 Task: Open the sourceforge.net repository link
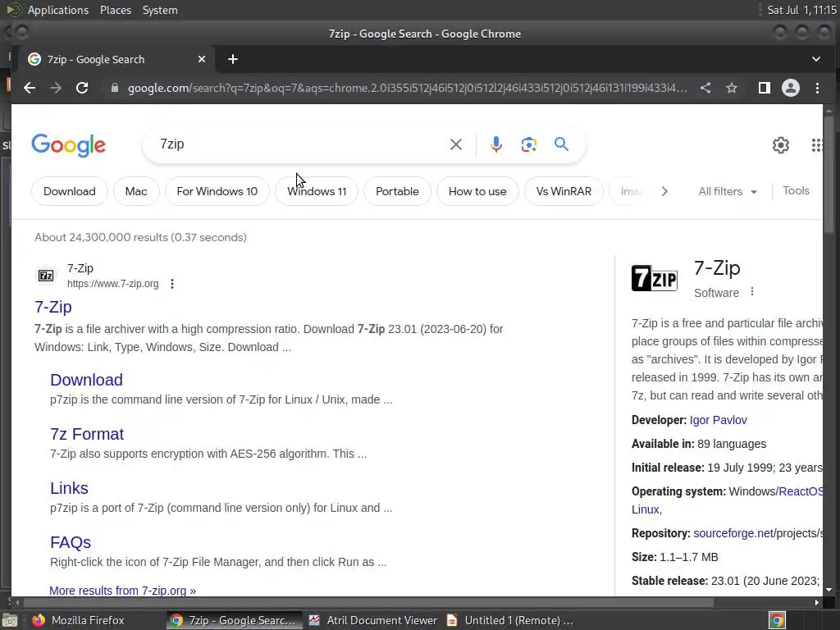(x=733, y=533)
